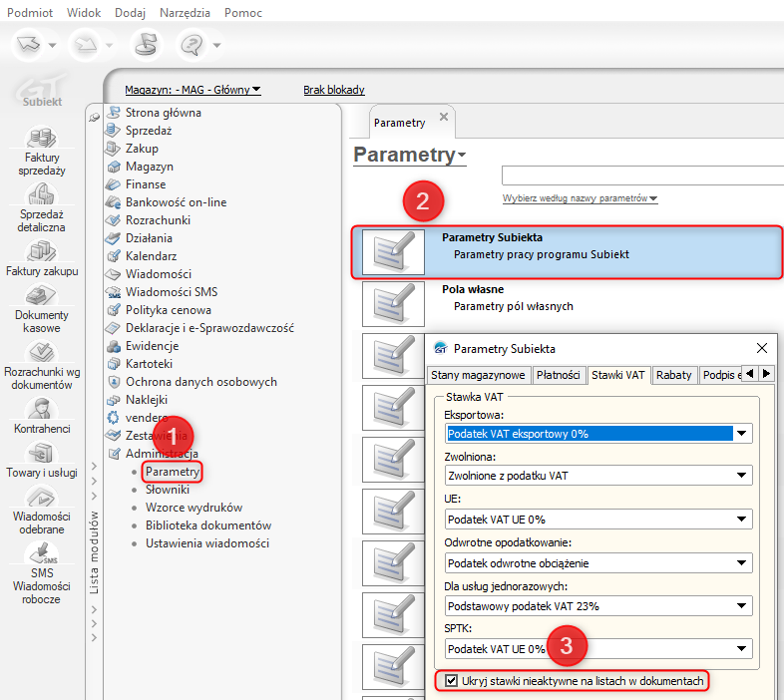
Task: Open SMS Wiadomości robocze shortcut icon
Action: pos(42,552)
